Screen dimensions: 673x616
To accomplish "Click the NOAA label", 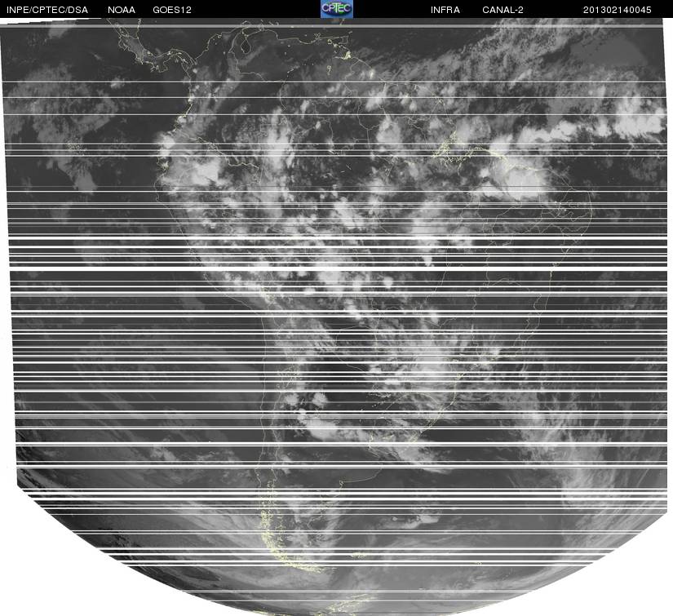I will [x=122, y=10].
